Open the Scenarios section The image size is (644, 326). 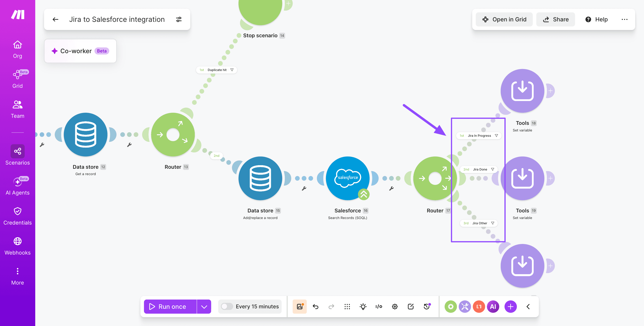point(17,155)
